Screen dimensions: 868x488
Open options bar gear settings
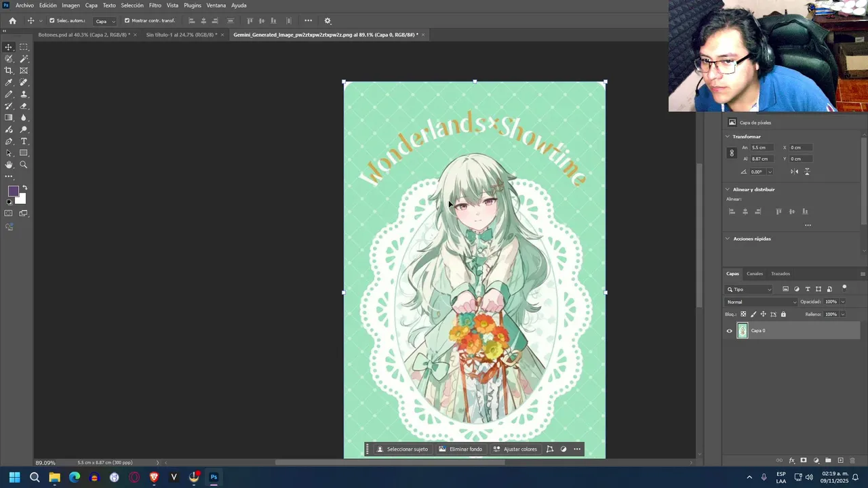[328, 21]
